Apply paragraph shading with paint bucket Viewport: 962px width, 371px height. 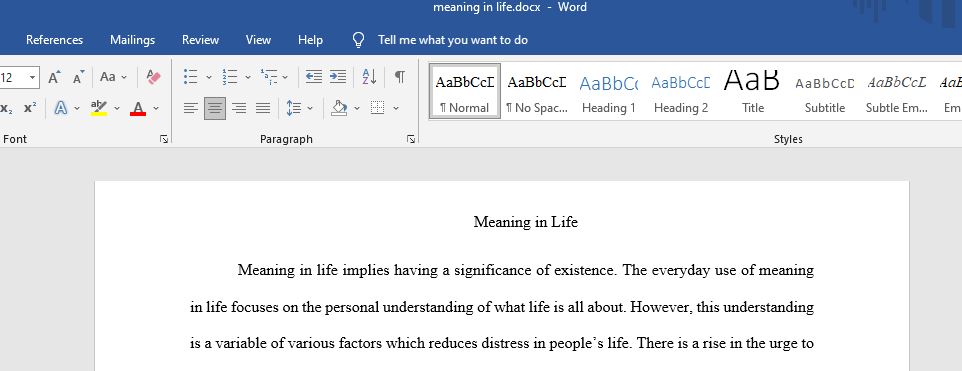pyautogui.click(x=339, y=109)
